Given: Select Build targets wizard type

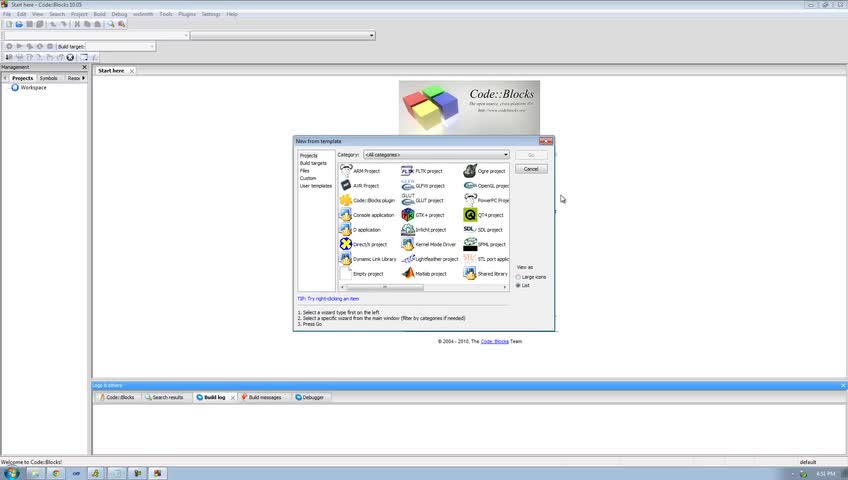Looking at the screenshot, I should point(313,163).
